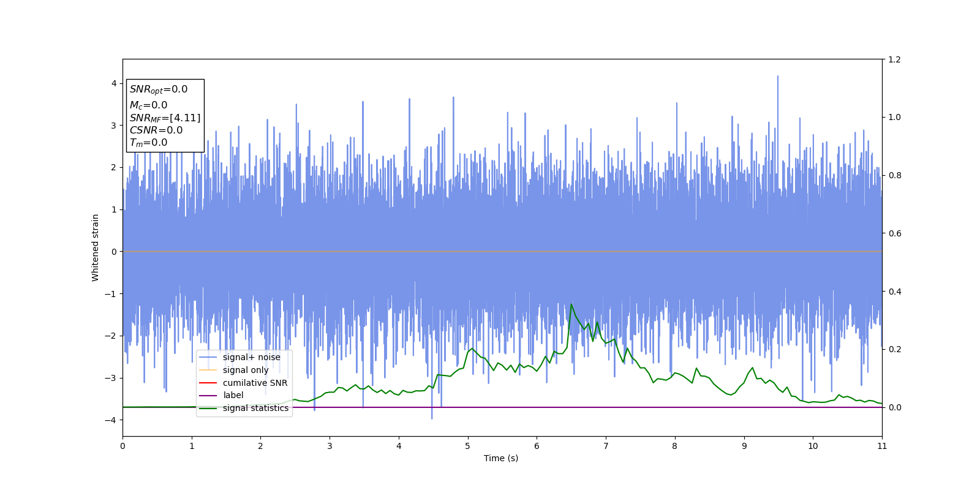Click the SNRopt=0.0 annotation text

point(159,89)
